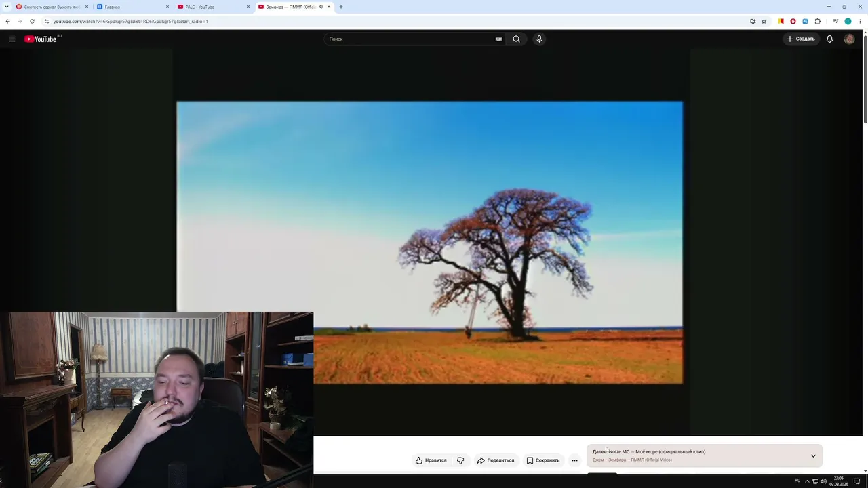Open the yellow-red bookmark extension icon
868x488 pixels.
pyautogui.click(x=781, y=22)
